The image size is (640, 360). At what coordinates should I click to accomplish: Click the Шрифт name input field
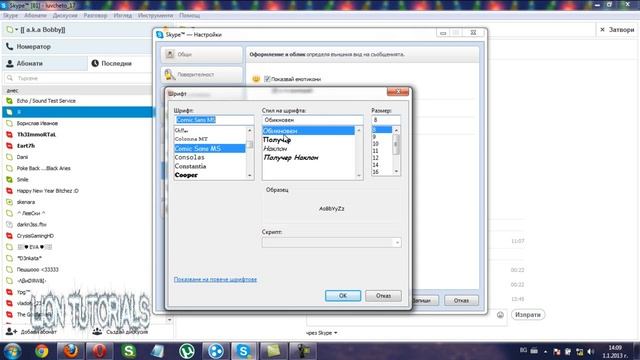[x=214, y=120]
